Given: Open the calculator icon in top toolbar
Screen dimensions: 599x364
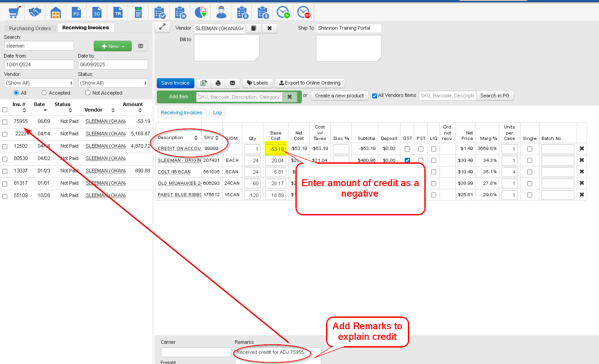Looking at the screenshot, I should (138, 12).
